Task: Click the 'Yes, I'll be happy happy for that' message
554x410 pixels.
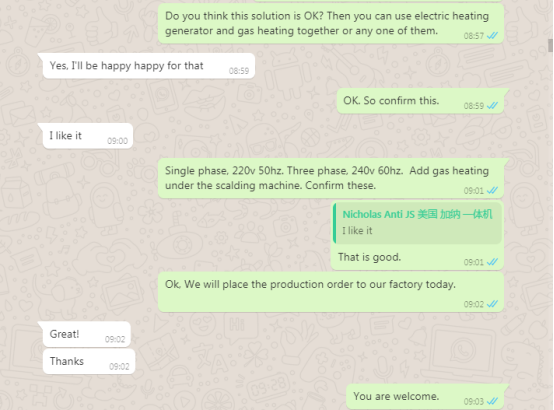Action: click(x=148, y=66)
